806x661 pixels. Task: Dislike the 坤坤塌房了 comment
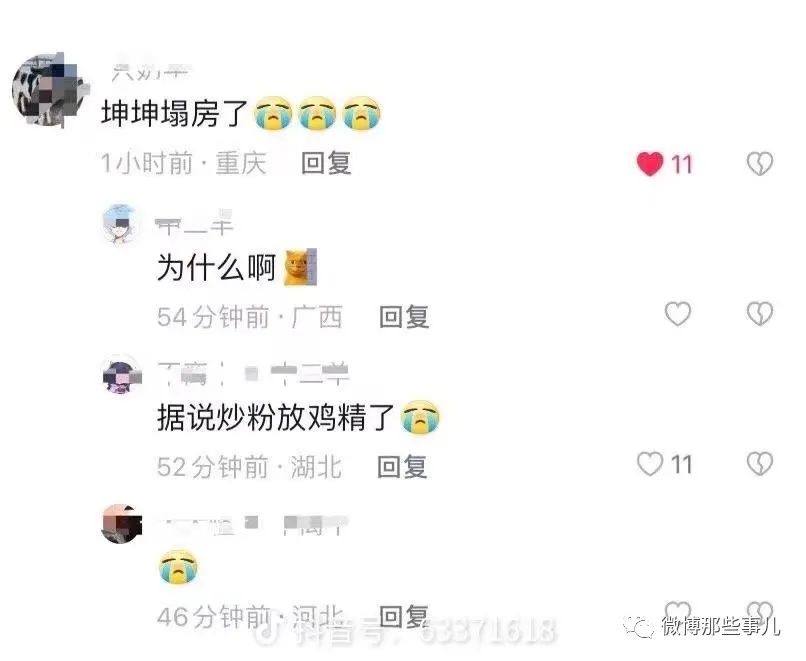(760, 164)
